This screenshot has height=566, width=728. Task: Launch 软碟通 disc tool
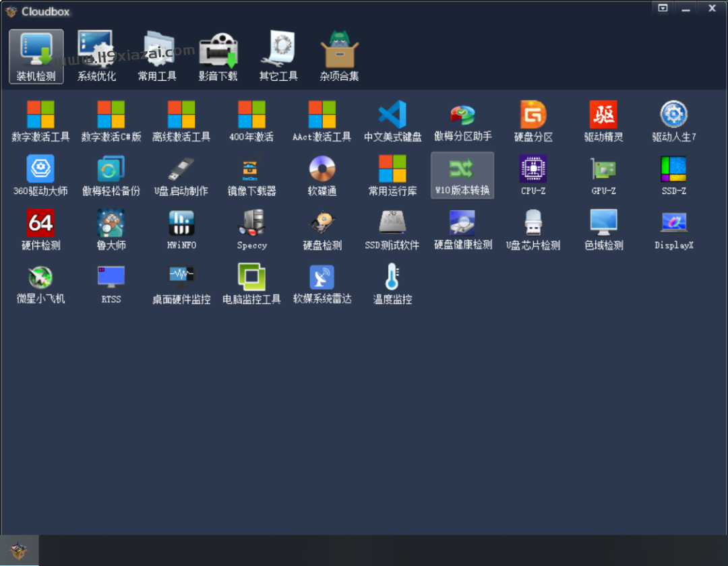point(322,175)
